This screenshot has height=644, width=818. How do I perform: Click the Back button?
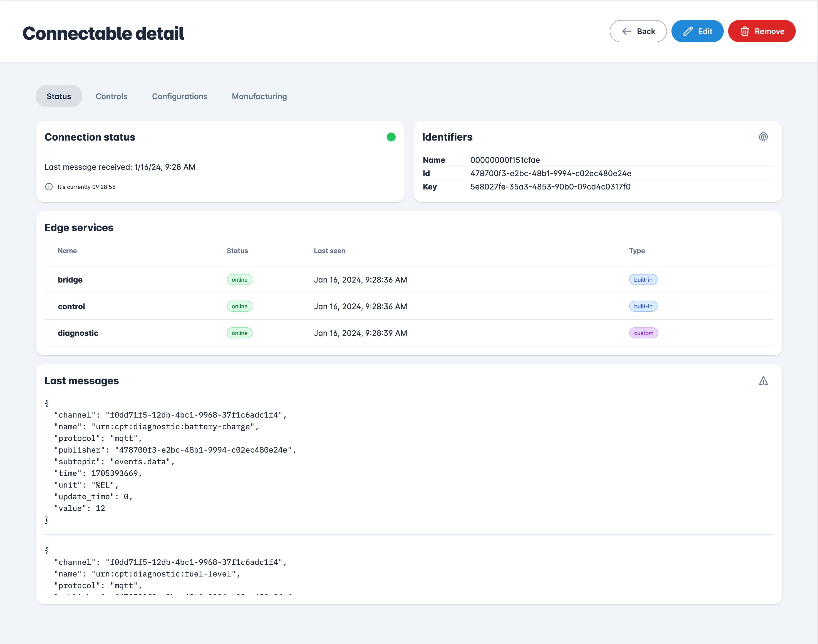click(x=638, y=31)
